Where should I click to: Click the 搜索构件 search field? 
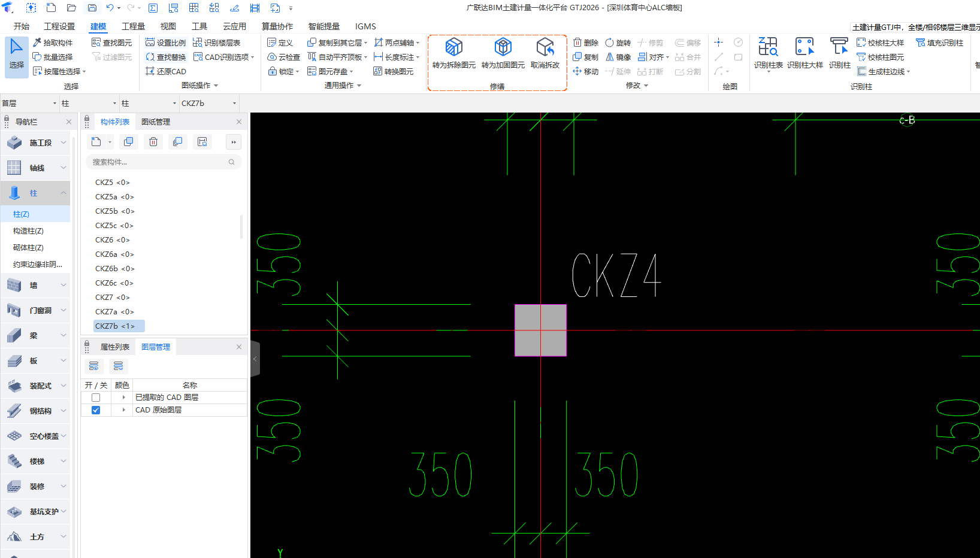164,162
